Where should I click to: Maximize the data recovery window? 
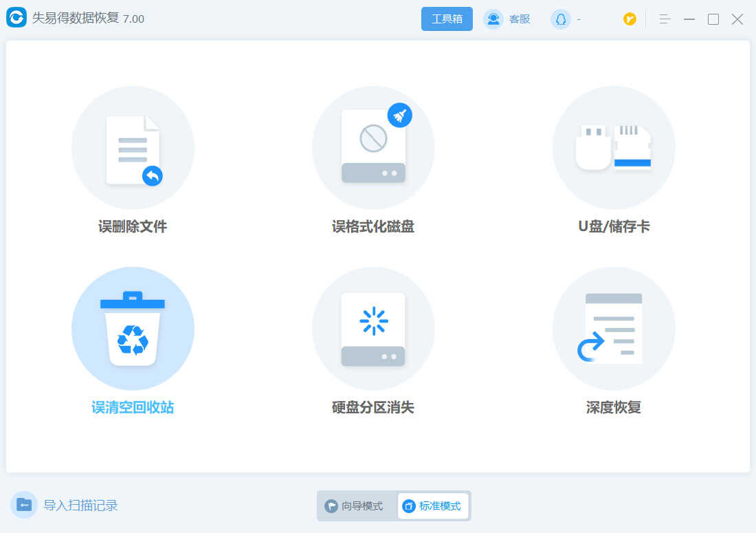point(713,19)
